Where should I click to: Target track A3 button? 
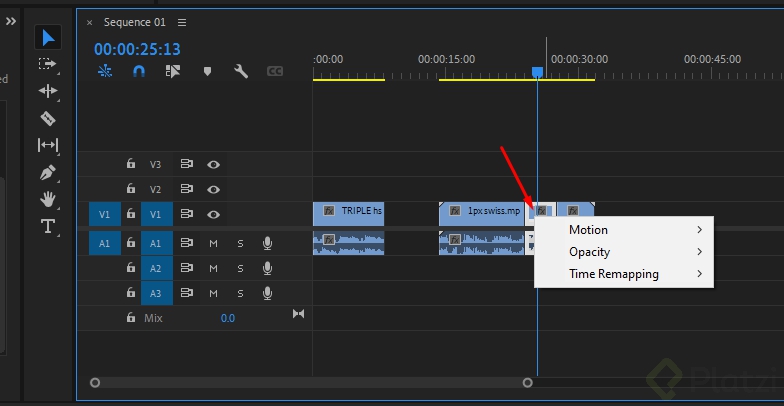[x=156, y=293]
